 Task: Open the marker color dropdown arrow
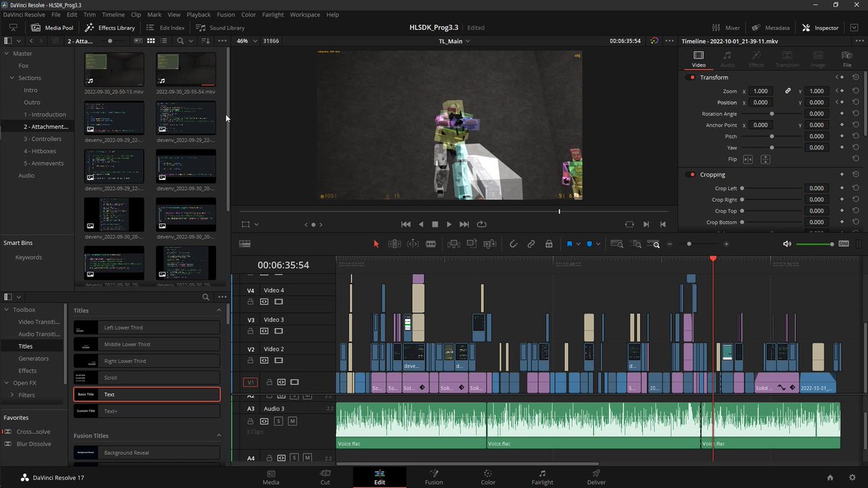598,244
